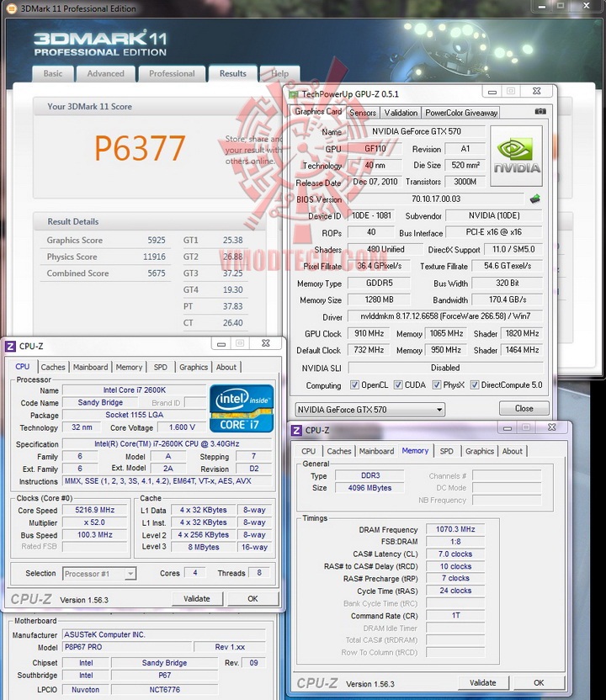Select the CPU tab in CPU-Z processor window
The image size is (606, 700).
tap(23, 367)
